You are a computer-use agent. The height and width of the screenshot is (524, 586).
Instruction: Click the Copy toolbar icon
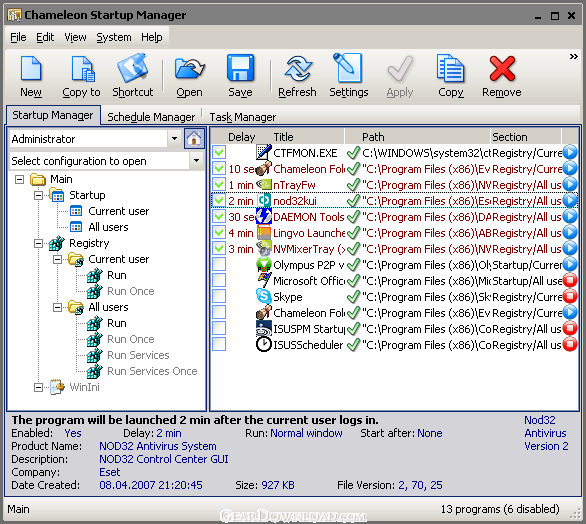[451, 68]
